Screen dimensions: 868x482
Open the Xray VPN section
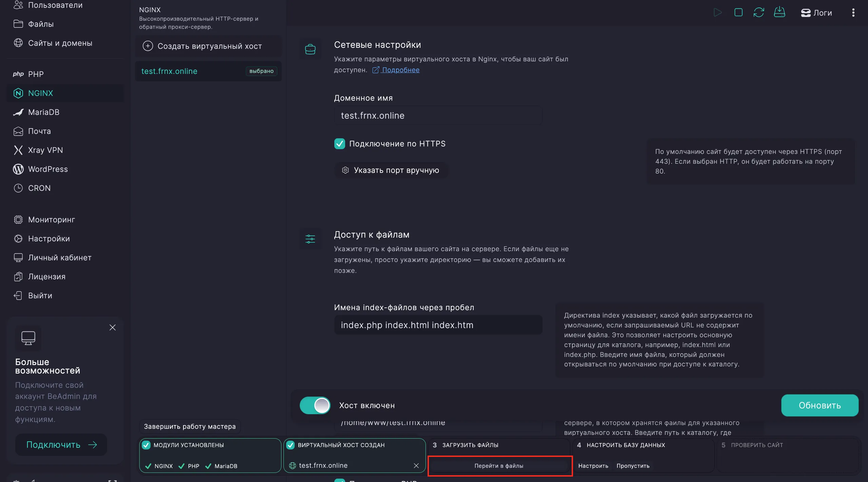tap(45, 150)
